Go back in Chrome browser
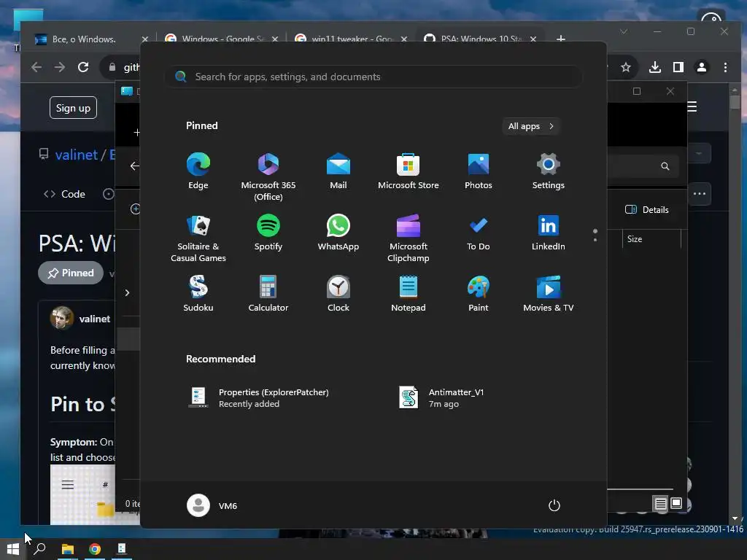The width and height of the screenshot is (747, 560). 36,67
